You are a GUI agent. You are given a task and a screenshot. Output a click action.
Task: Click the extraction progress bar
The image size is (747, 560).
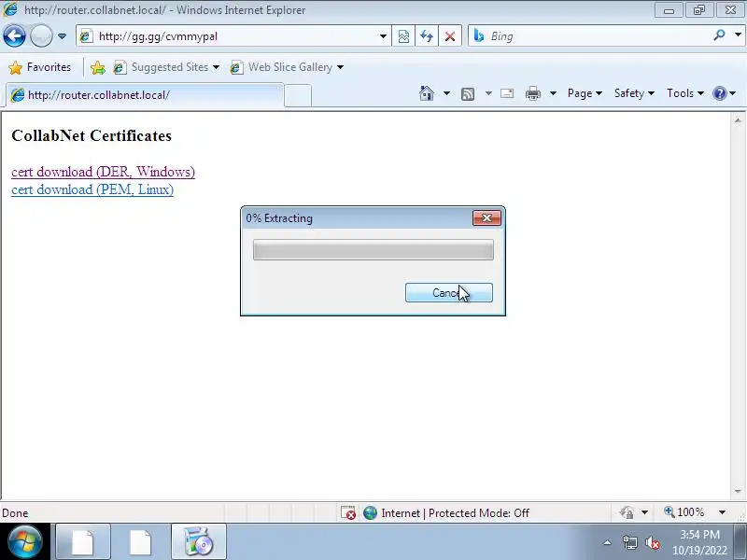click(373, 250)
